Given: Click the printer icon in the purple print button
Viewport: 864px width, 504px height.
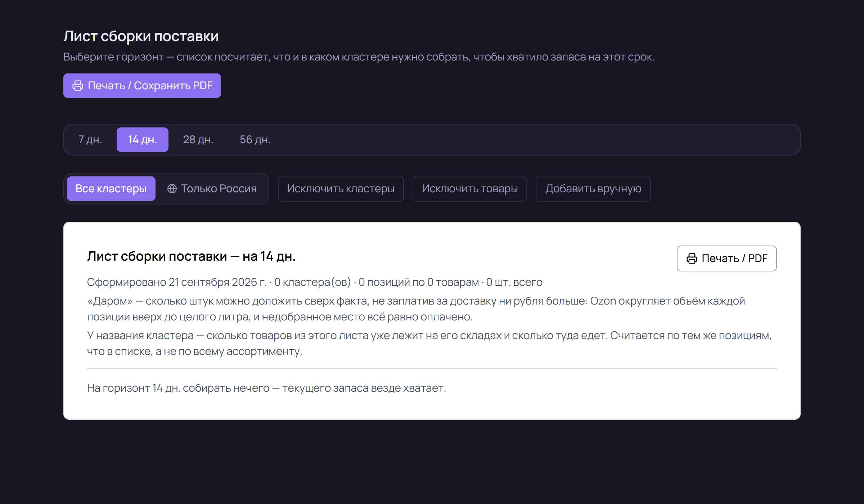Looking at the screenshot, I should click(78, 86).
